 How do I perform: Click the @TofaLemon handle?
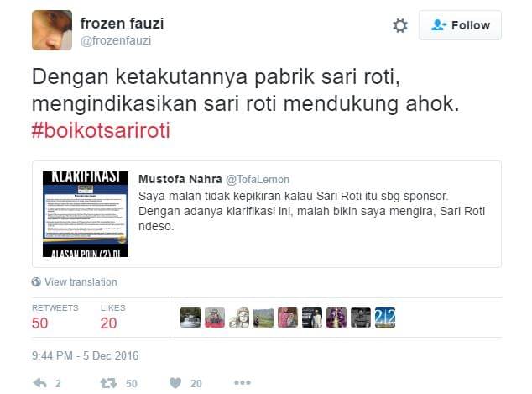coord(258,179)
